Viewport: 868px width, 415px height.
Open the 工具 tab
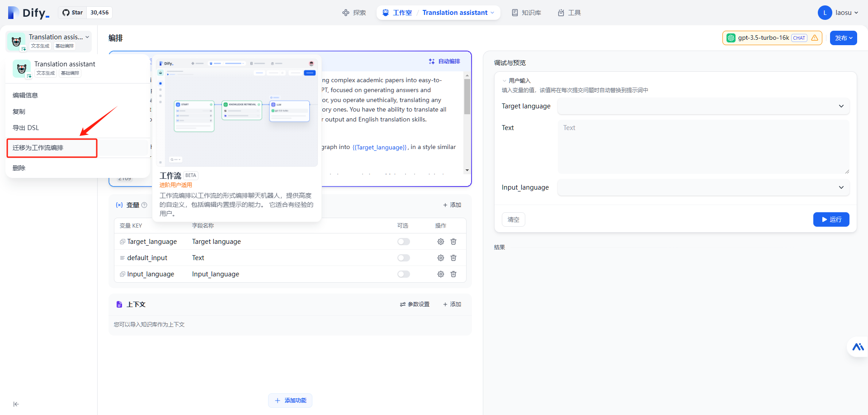point(569,13)
